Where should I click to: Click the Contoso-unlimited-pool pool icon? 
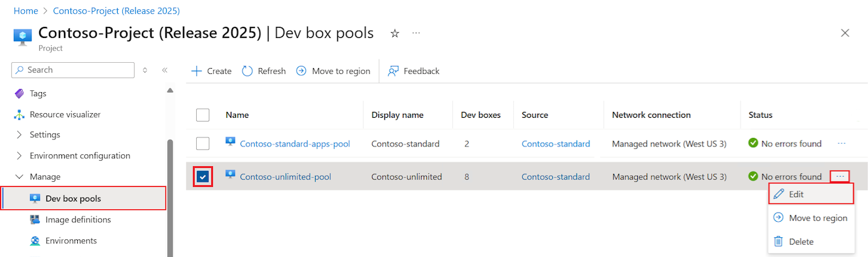[230, 175]
